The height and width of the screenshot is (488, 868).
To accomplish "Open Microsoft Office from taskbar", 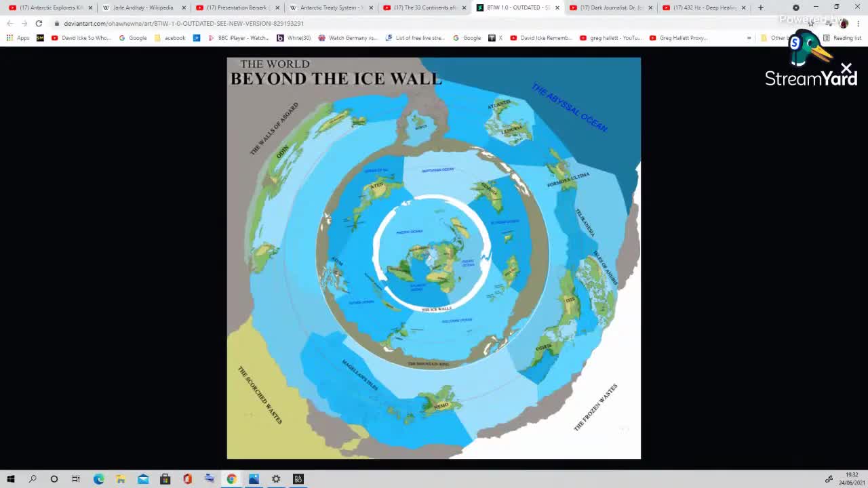I will point(187,479).
